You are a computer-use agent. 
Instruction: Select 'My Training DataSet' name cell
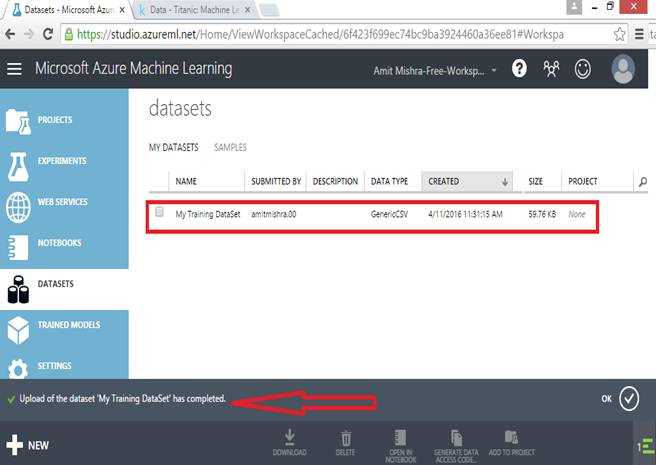pos(208,214)
